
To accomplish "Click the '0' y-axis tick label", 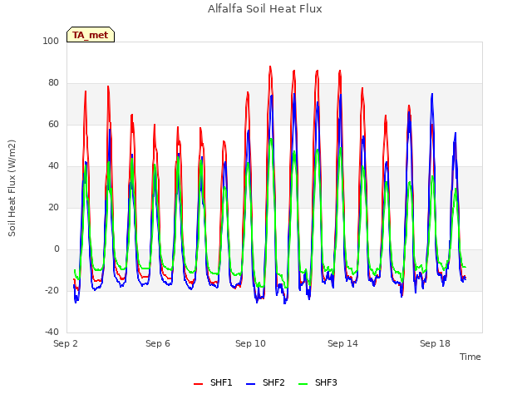I will pos(57,249).
